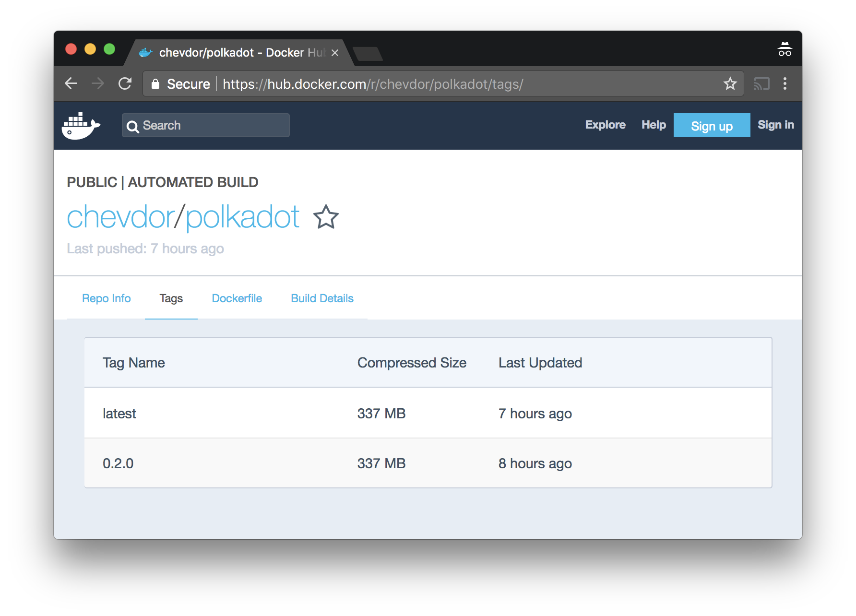This screenshot has height=616, width=856.
Task: Click the Docker whale logo
Action: click(x=81, y=126)
